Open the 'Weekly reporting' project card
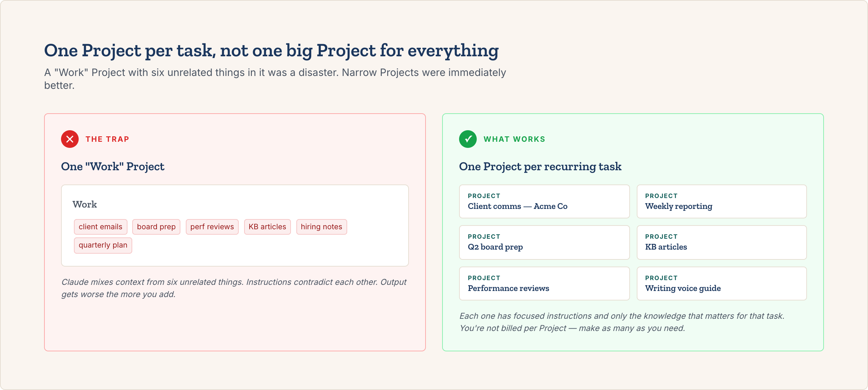 click(721, 201)
